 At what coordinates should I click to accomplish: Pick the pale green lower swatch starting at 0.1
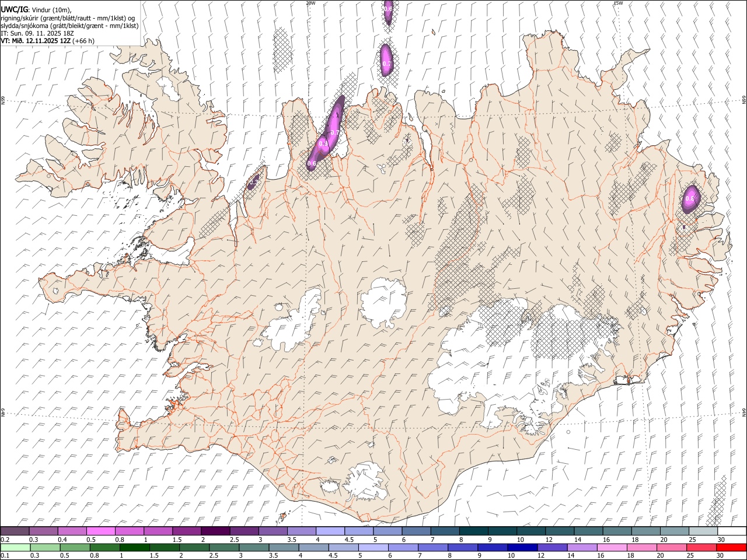pyautogui.click(x=15, y=548)
